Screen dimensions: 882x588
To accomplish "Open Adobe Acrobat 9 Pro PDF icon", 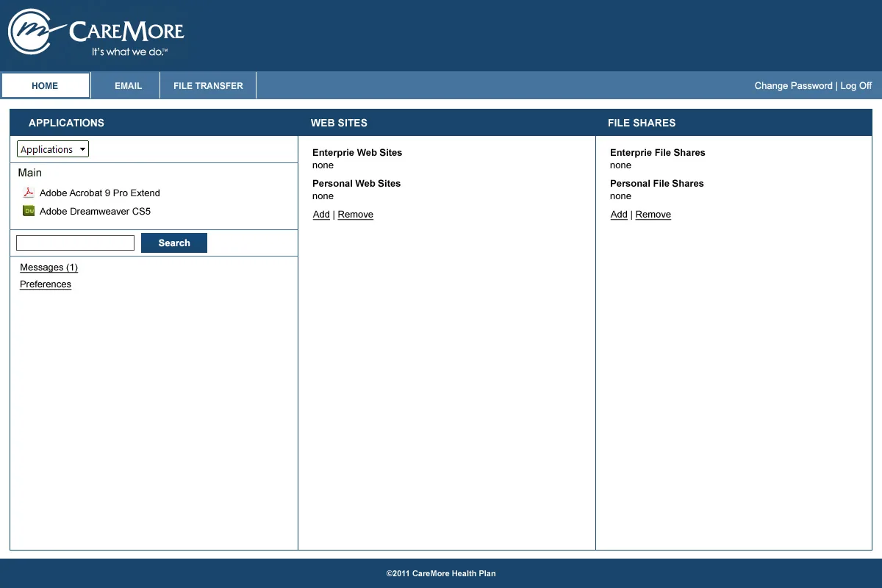I will click(29, 193).
